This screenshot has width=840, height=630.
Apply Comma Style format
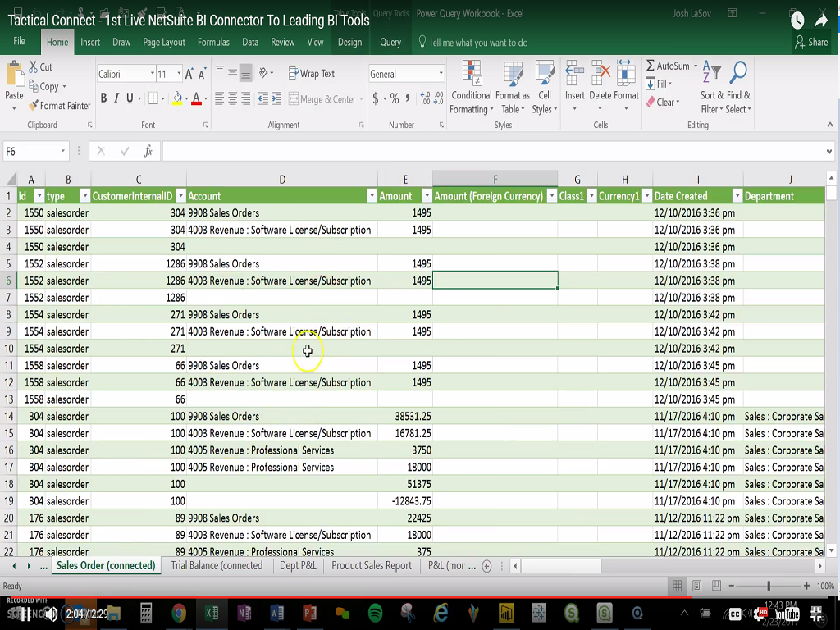point(408,98)
